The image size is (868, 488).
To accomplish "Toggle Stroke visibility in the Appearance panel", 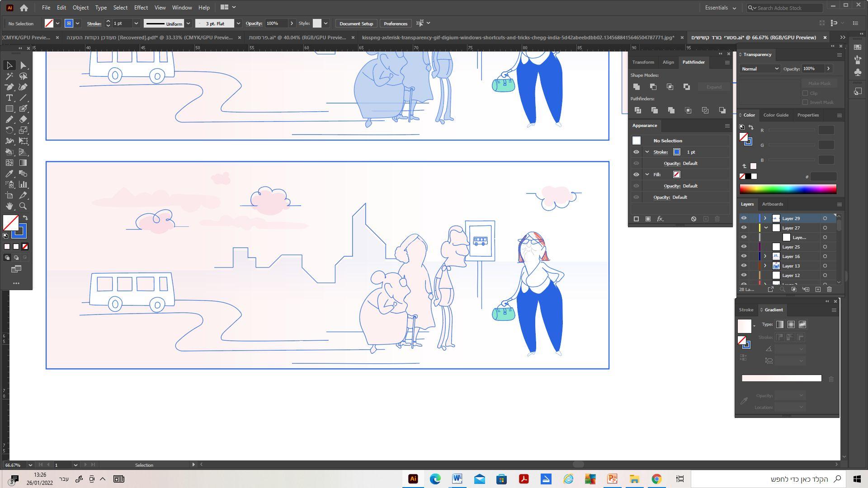I will pyautogui.click(x=636, y=152).
